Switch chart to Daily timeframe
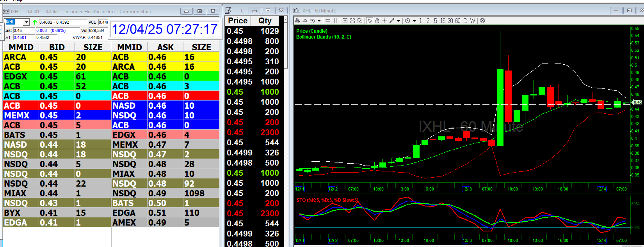 pyautogui.click(x=465, y=21)
